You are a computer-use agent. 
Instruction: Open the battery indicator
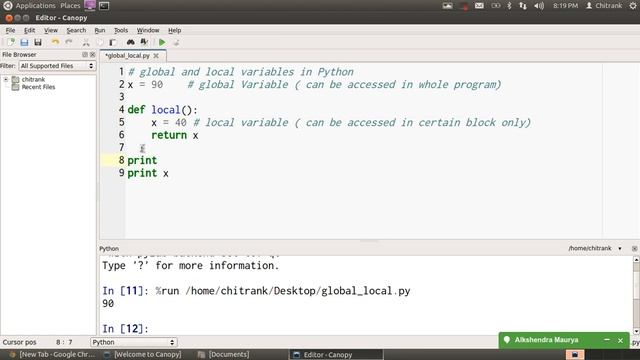tap(496, 6)
